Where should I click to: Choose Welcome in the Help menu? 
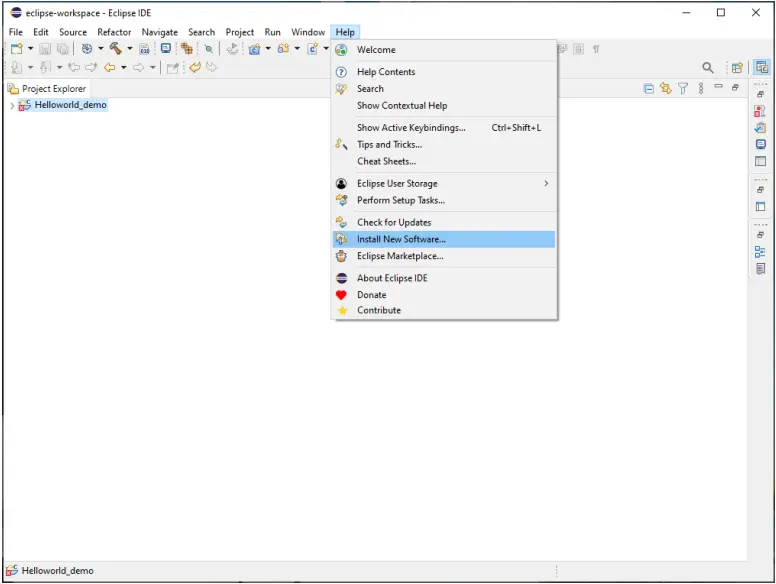coord(444,49)
